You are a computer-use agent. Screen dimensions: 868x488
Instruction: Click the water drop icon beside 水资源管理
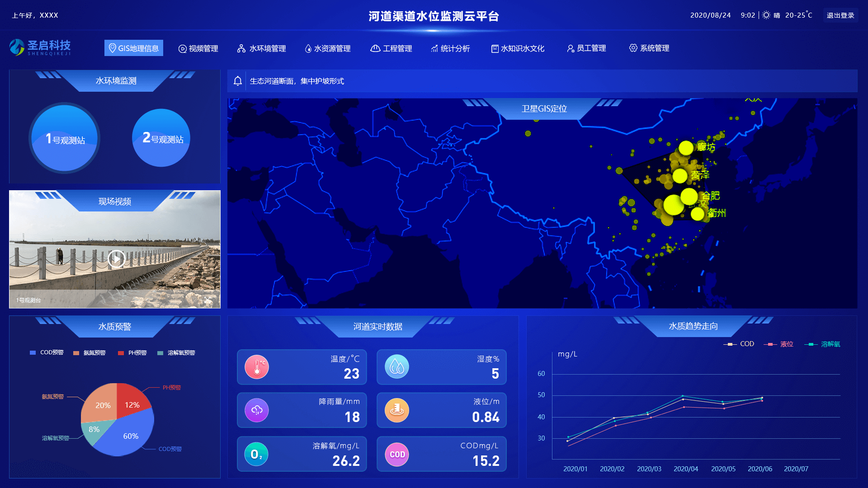pos(308,48)
